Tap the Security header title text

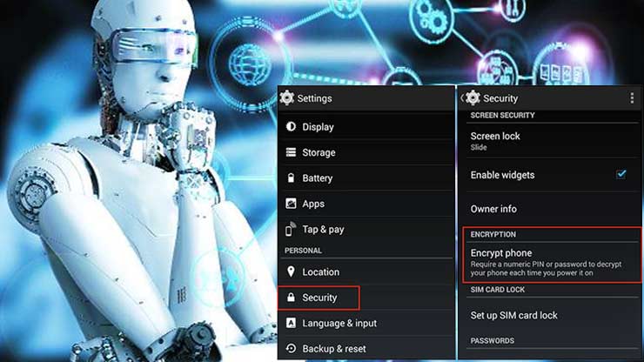[x=500, y=98]
